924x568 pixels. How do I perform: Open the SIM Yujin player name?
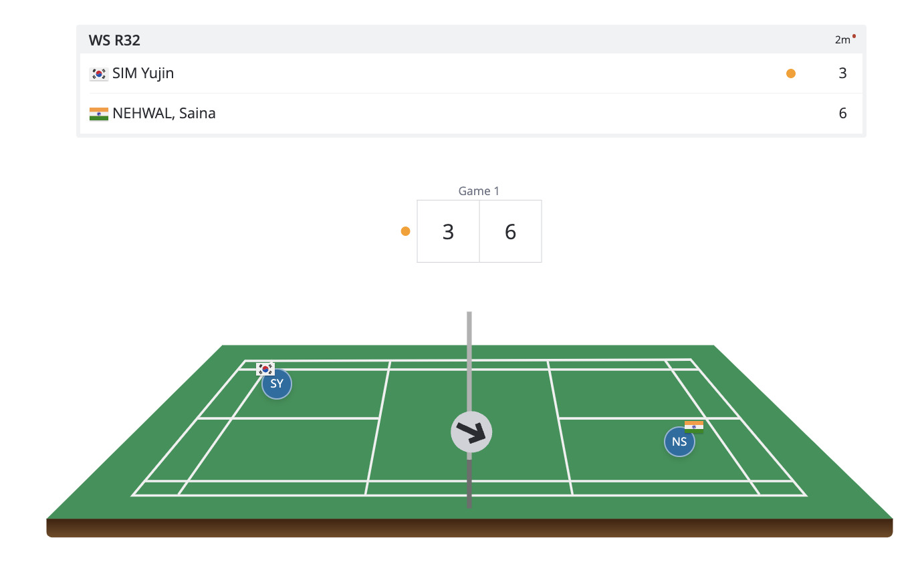pos(143,74)
